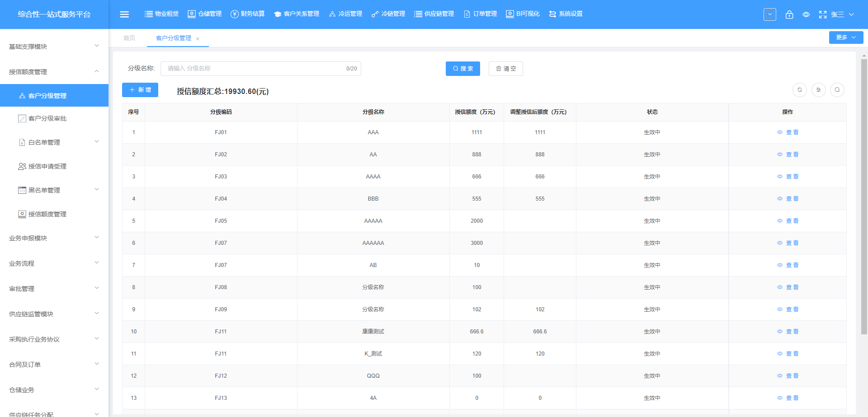Expand 供应链监管模块 sidebar group
868x417 pixels.
pos(54,314)
